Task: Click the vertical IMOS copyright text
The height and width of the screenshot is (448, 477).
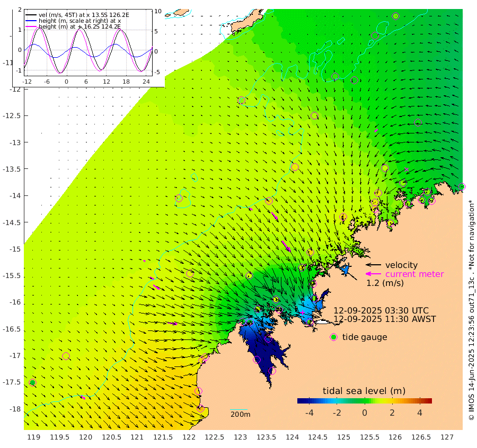Action: (x=472, y=310)
